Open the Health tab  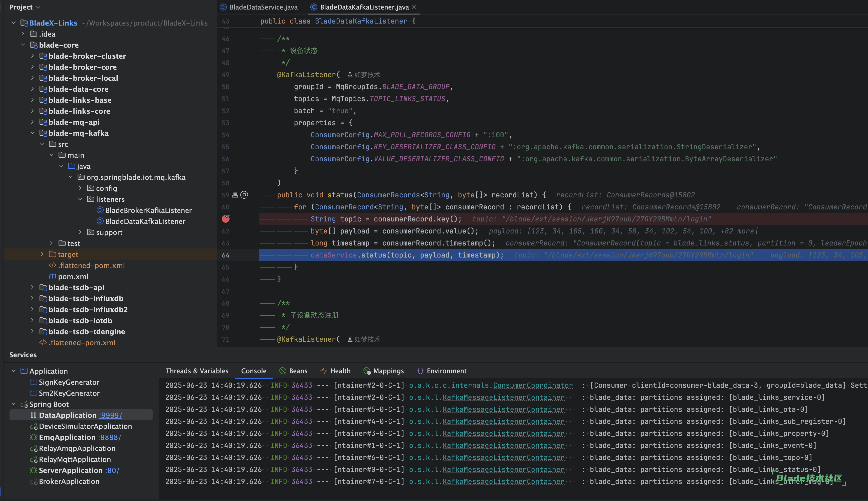click(340, 371)
